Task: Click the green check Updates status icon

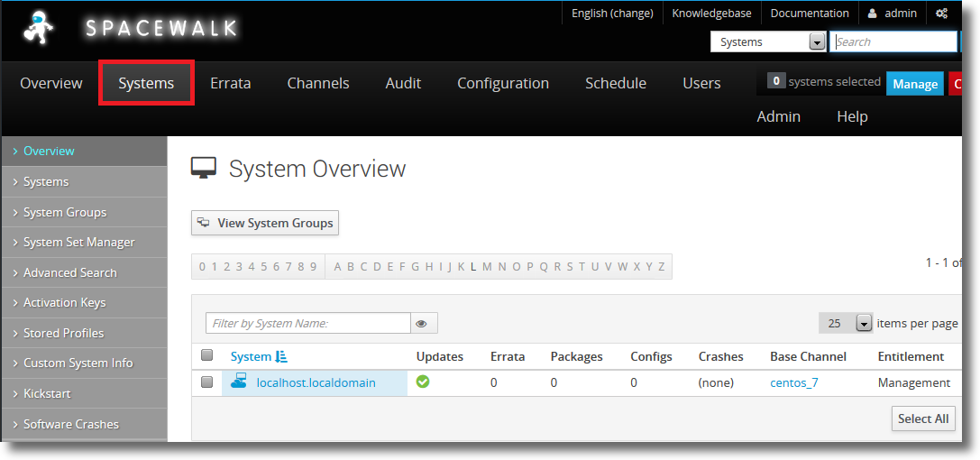Action: (423, 382)
